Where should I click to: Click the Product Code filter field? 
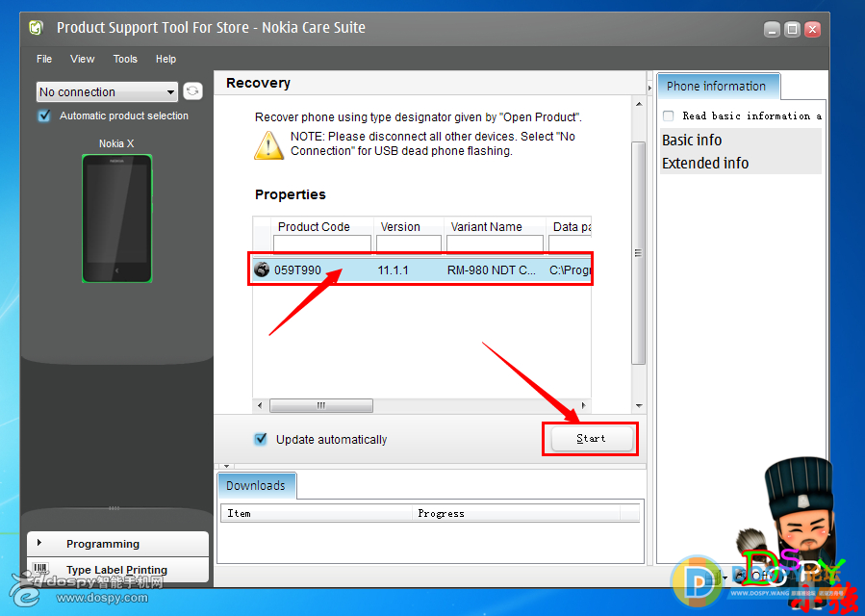pos(322,244)
